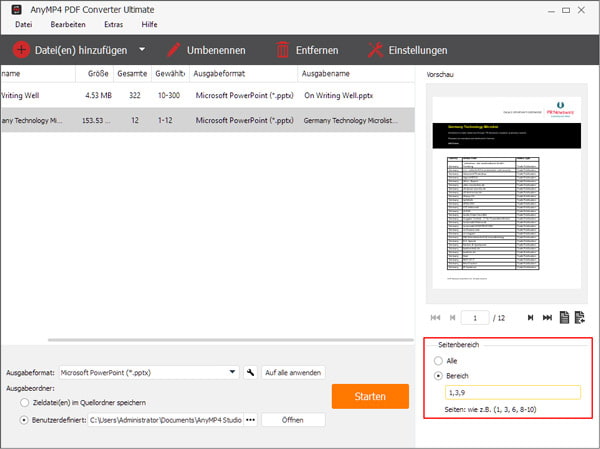This screenshot has height=449, width=600.
Task: Click the Gewählt column header
Action: click(170, 73)
